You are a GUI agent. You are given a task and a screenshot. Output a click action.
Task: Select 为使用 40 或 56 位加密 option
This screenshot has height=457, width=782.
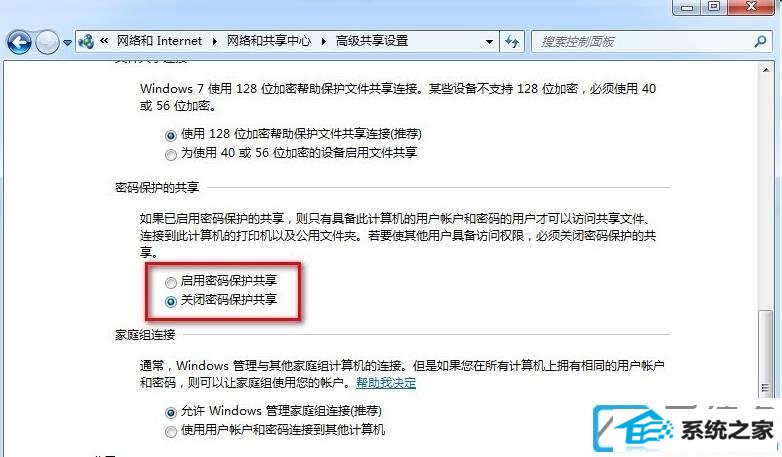pos(171,155)
